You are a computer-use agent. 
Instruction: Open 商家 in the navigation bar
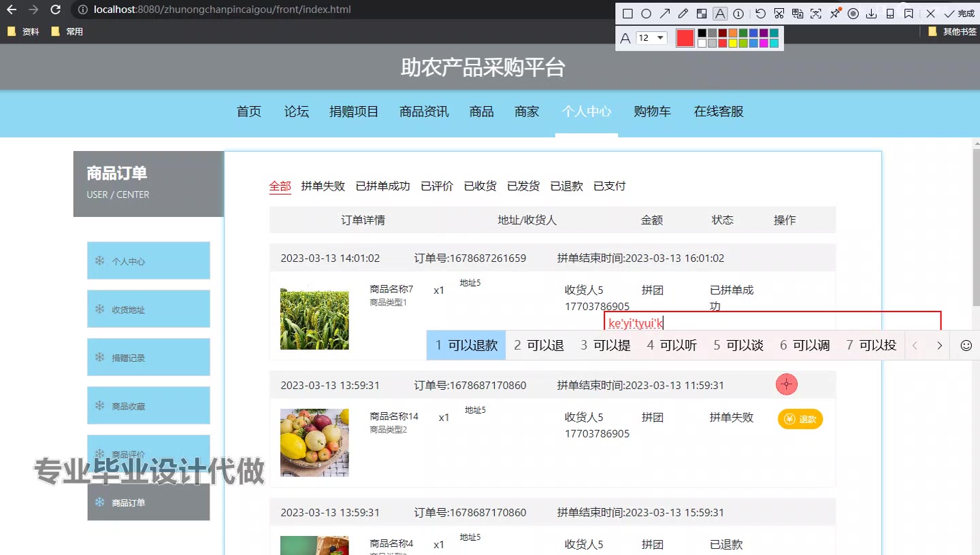(527, 112)
